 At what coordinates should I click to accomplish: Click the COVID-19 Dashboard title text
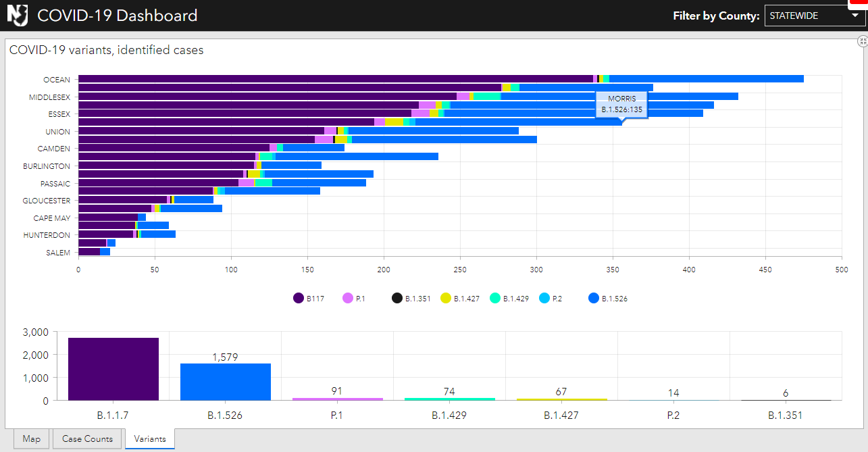118,16
